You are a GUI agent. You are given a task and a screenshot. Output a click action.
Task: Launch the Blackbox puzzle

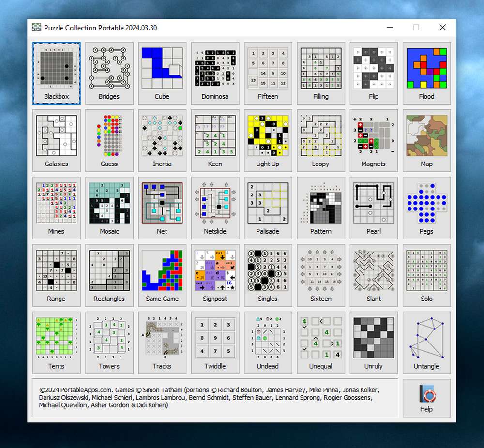pyautogui.click(x=57, y=73)
